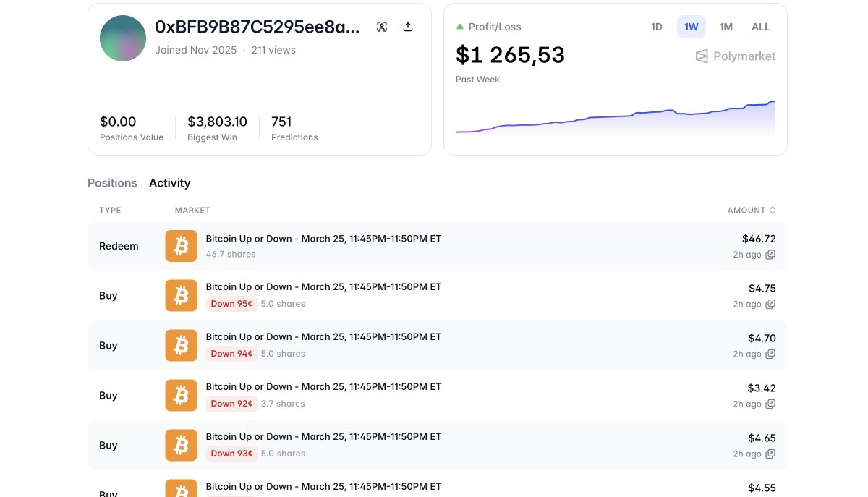Click the 3.7 shares text
This screenshot has height=497, width=868.
pyautogui.click(x=283, y=404)
